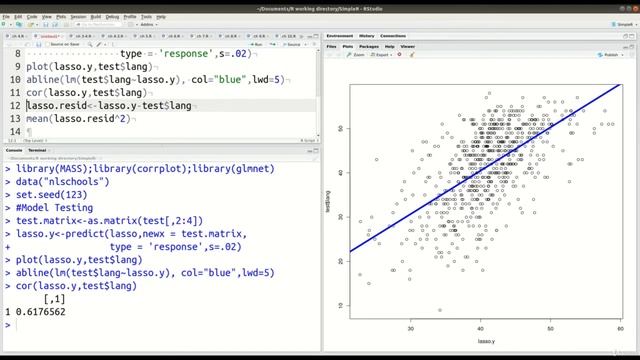This screenshot has height=360, width=640.
Task: Click the blue regression line in plot
Action: coord(486,168)
